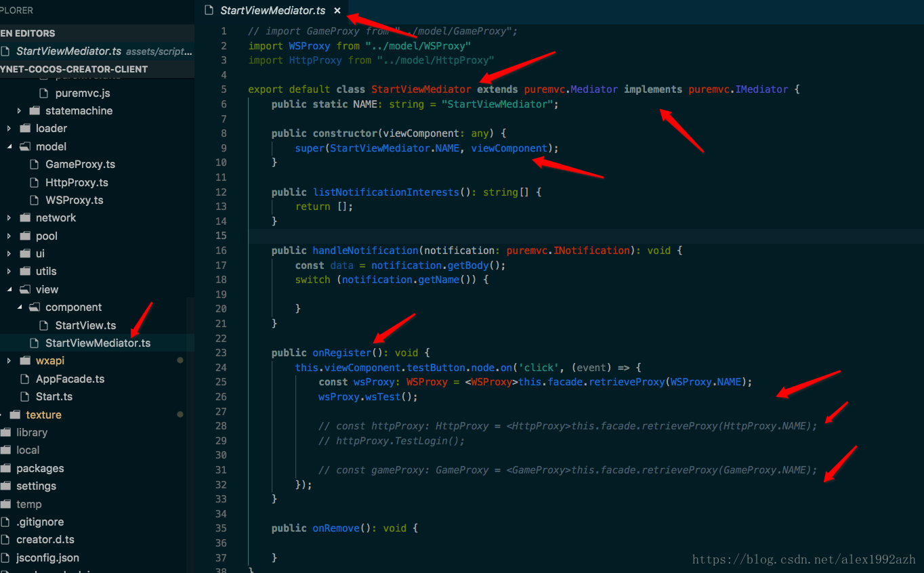Collapse the component folder arrow

(x=19, y=307)
